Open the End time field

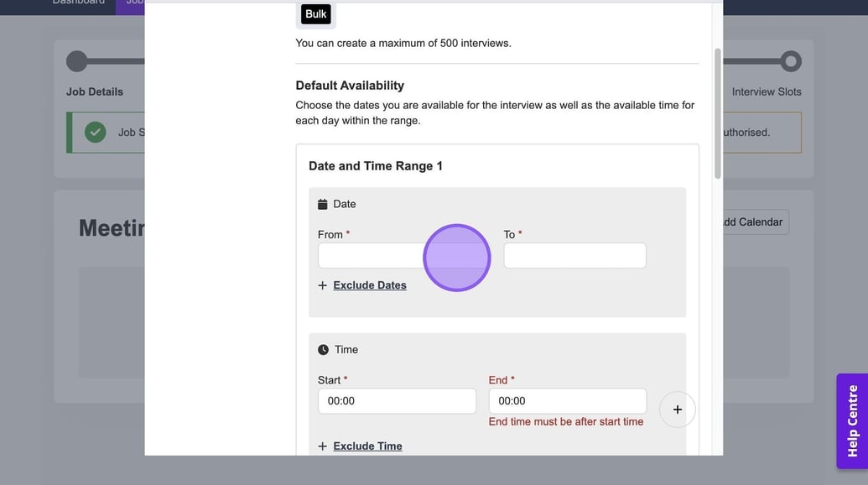click(567, 401)
